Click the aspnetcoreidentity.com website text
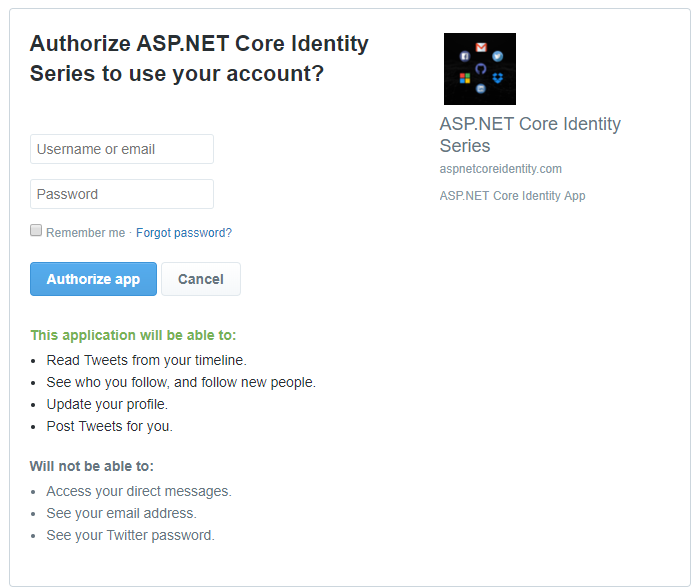The width and height of the screenshot is (700, 588). 500,169
